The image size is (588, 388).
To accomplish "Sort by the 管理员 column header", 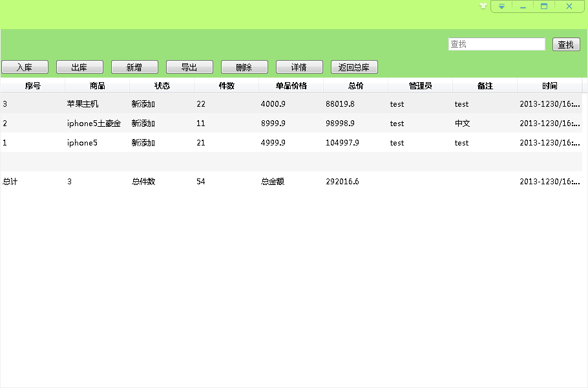I will 421,86.
